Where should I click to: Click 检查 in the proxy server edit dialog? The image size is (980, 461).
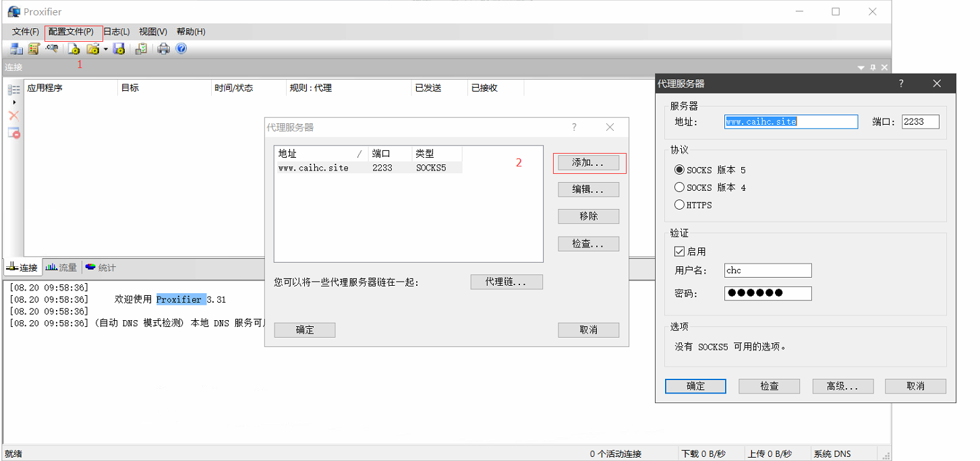click(770, 386)
